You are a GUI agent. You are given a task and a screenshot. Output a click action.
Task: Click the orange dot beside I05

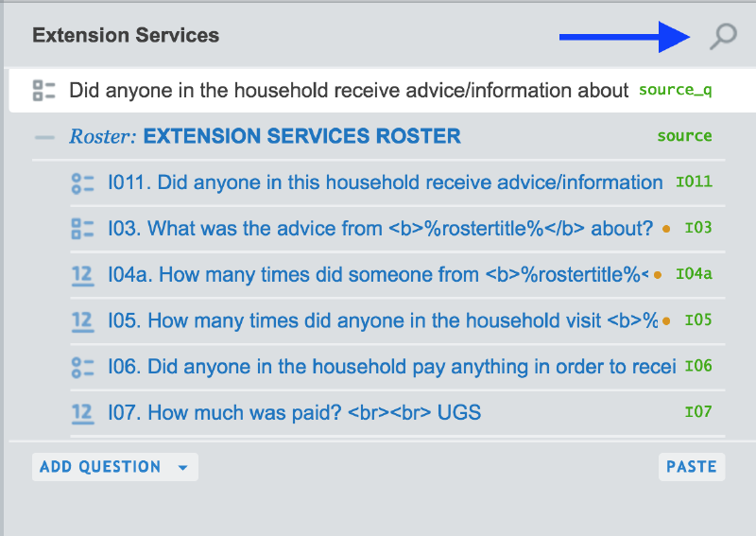coord(666,320)
